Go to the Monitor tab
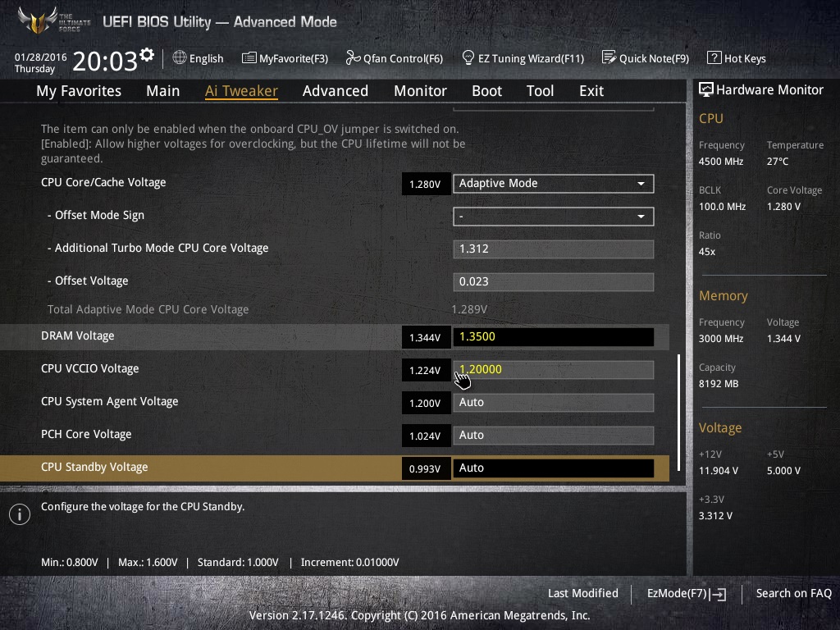The width and height of the screenshot is (840, 630). pyautogui.click(x=421, y=91)
